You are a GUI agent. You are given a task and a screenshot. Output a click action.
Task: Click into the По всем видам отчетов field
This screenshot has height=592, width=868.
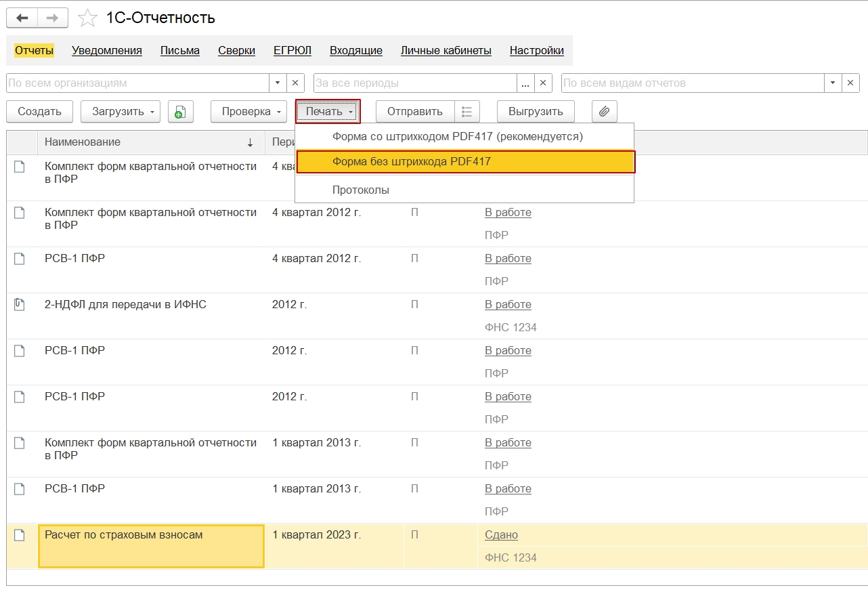point(693,83)
